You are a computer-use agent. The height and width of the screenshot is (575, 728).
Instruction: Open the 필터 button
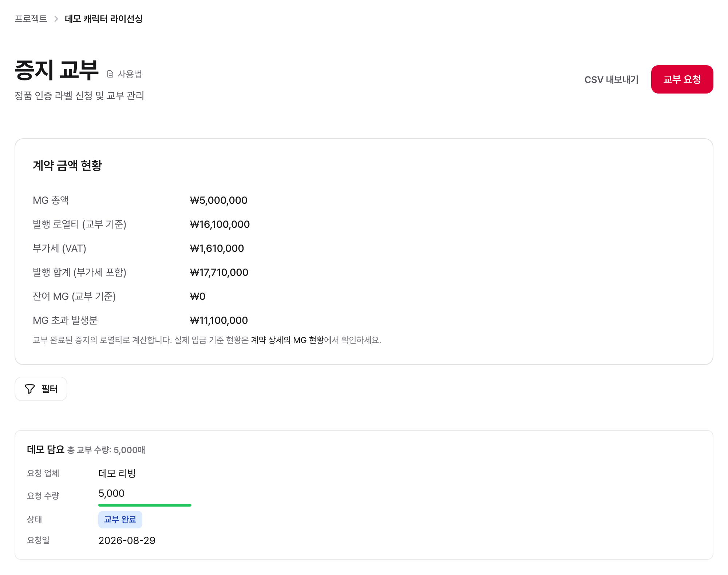41,389
